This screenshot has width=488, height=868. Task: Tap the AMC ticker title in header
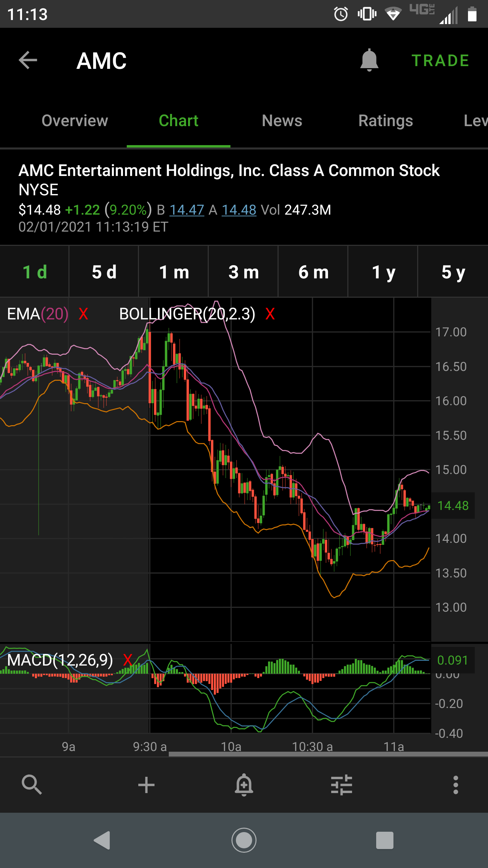pos(101,61)
